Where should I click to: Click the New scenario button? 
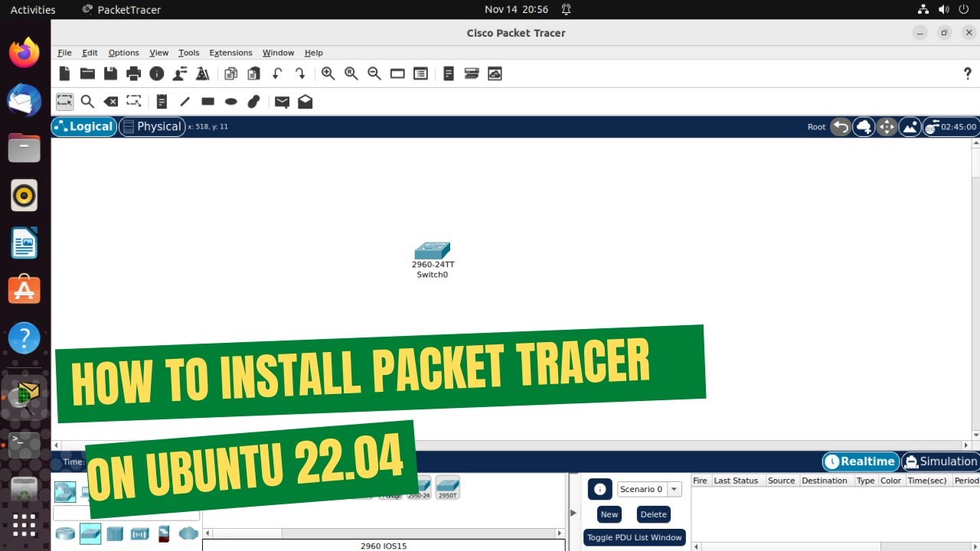point(609,514)
